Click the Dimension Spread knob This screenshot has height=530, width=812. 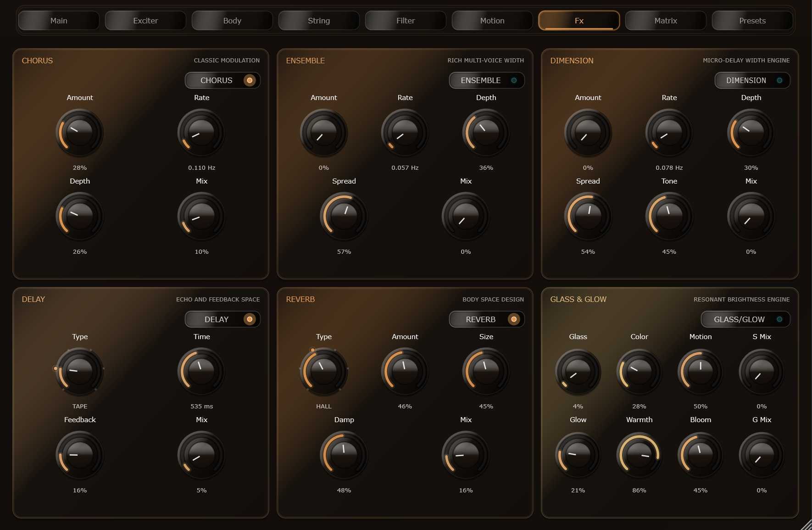588,216
